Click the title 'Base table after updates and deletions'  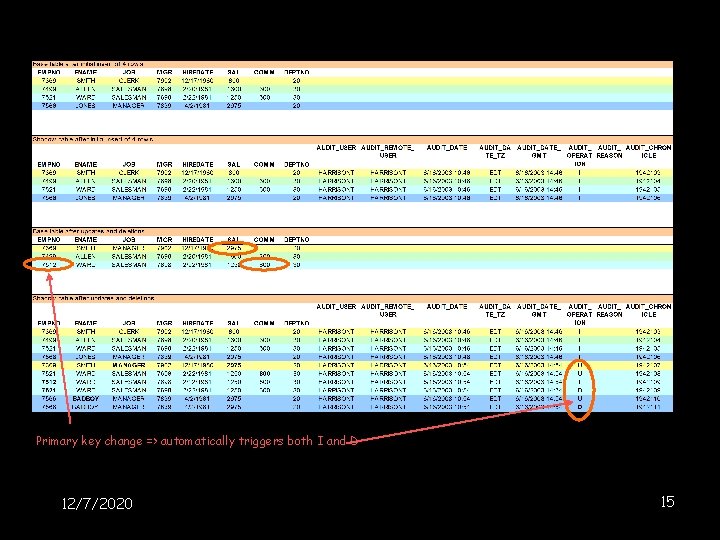tap(88, 231)
